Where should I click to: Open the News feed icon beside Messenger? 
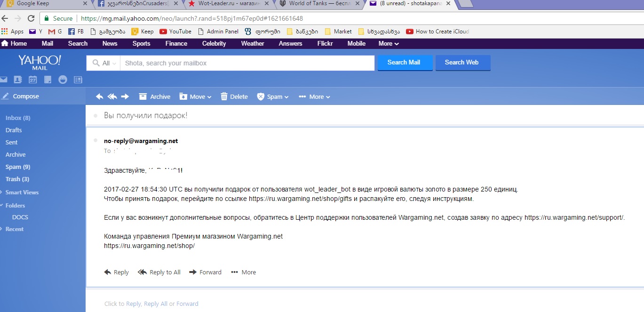coord(78,80)
